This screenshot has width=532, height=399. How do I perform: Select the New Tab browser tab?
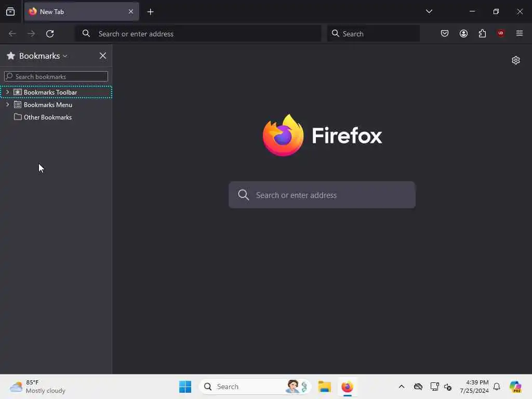click(x=82, y=11)
